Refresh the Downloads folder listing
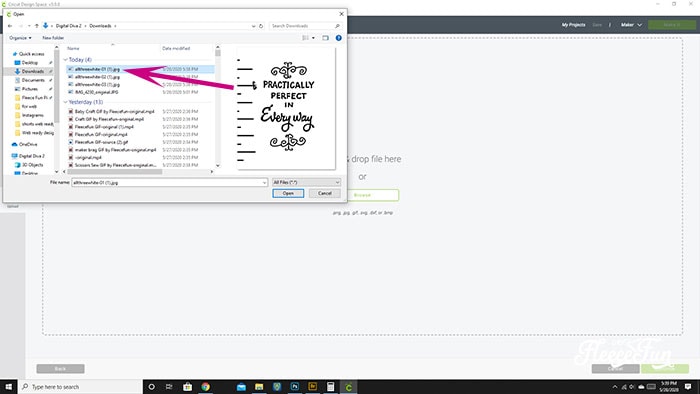This screenshot has width=700, height=394. [x=261, y=26]
